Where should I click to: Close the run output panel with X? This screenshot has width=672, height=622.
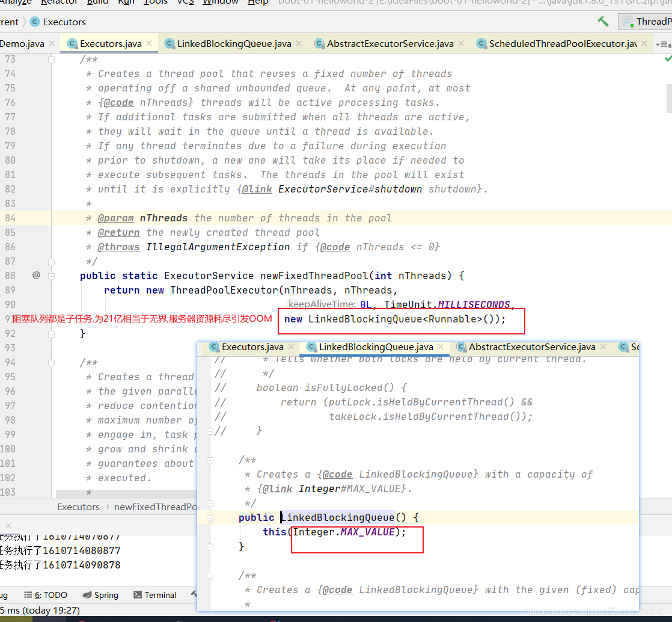[x=8, y=526]
